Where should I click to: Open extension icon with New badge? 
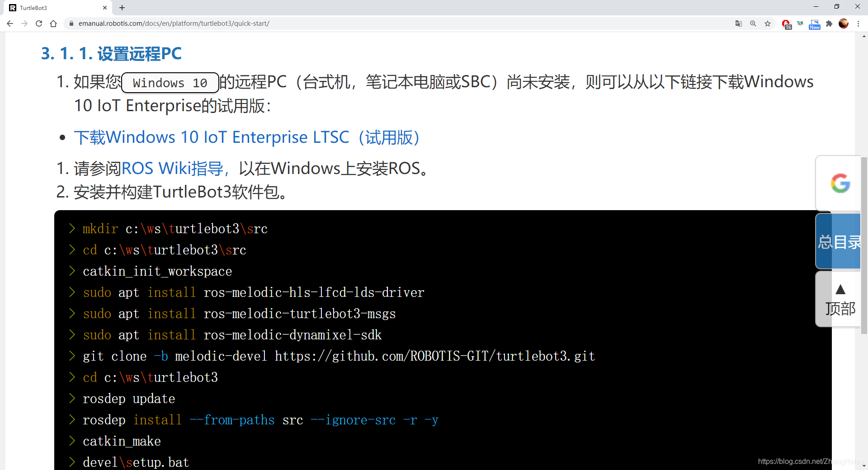tap(815, 24)
